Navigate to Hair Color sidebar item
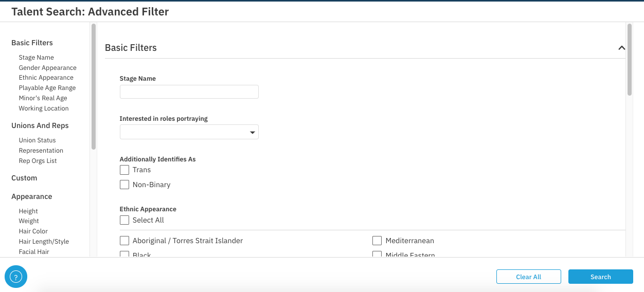The height and width of the screenshot is (292, 644). (33, 231)
